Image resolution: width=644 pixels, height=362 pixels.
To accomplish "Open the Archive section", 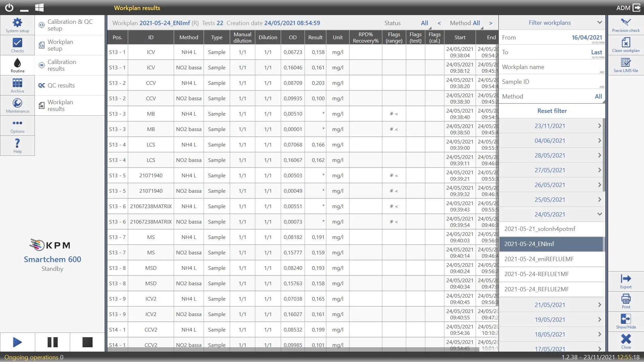I will [x=17, y=85].
